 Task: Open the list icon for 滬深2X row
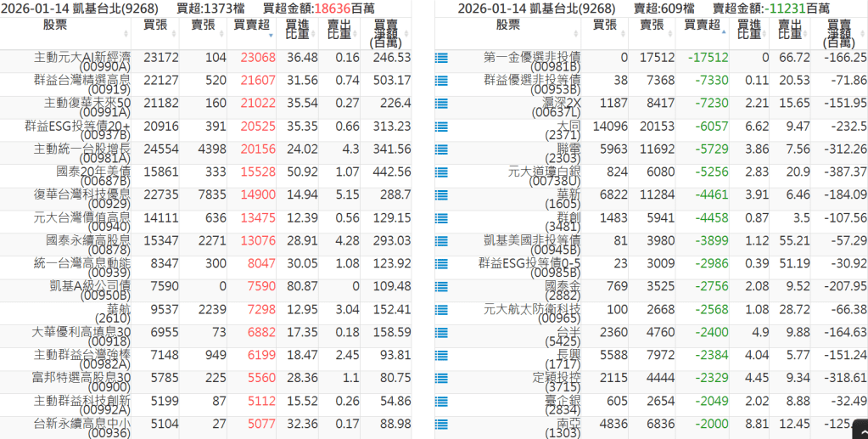tap(441, 104)
